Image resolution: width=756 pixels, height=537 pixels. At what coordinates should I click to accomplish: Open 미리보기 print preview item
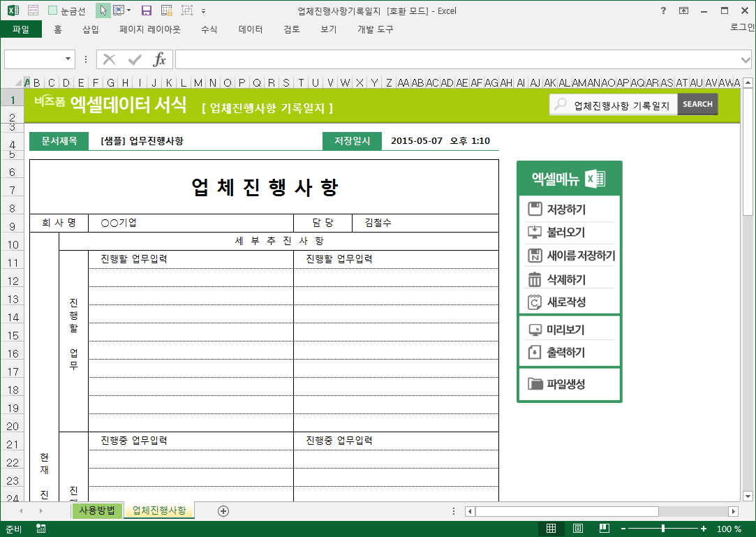(565, 330)
